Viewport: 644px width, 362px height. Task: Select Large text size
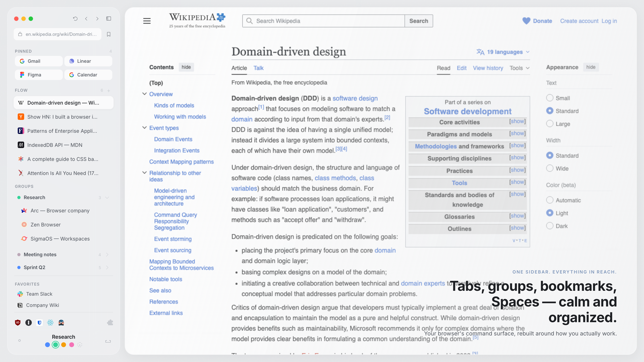(549, 124)
